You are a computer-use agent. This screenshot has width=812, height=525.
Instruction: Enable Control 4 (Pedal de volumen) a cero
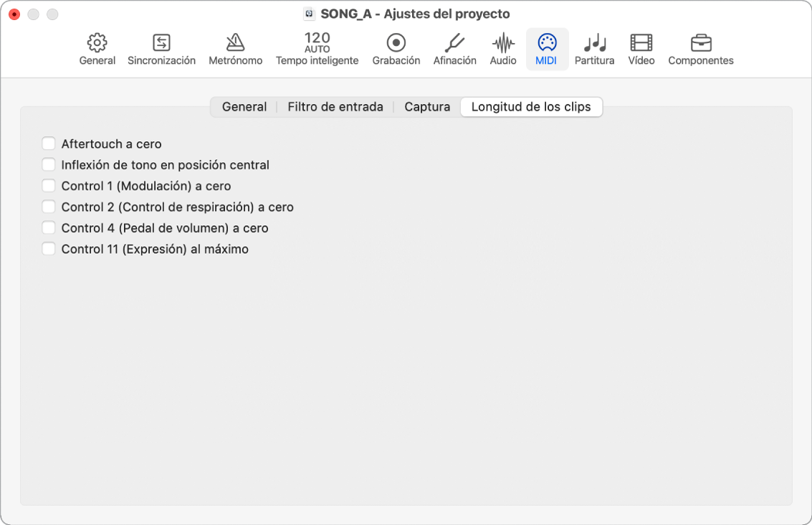point(49,228)
